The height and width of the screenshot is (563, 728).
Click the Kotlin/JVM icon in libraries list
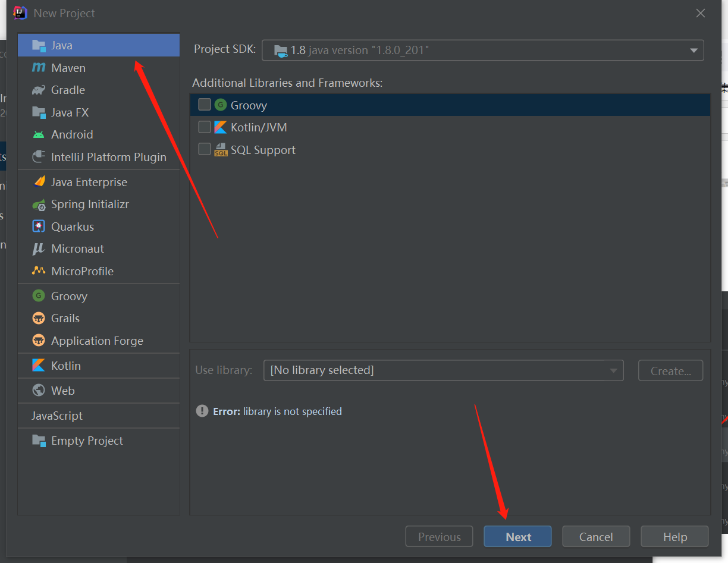(221, 127)
